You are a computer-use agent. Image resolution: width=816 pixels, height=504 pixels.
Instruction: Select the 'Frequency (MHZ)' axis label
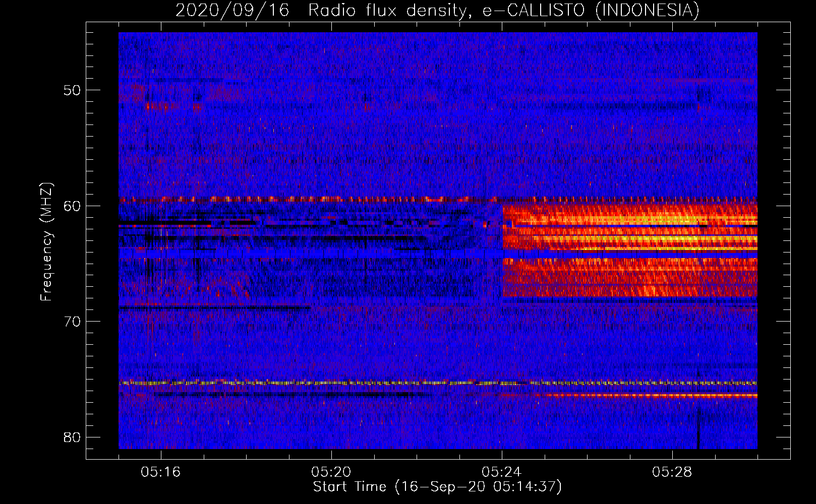tap(46, 242)
